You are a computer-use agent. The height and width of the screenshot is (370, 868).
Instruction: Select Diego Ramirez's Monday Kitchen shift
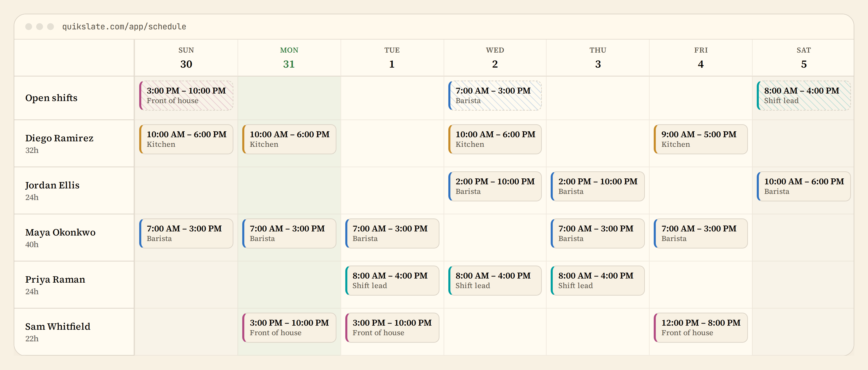289,139
